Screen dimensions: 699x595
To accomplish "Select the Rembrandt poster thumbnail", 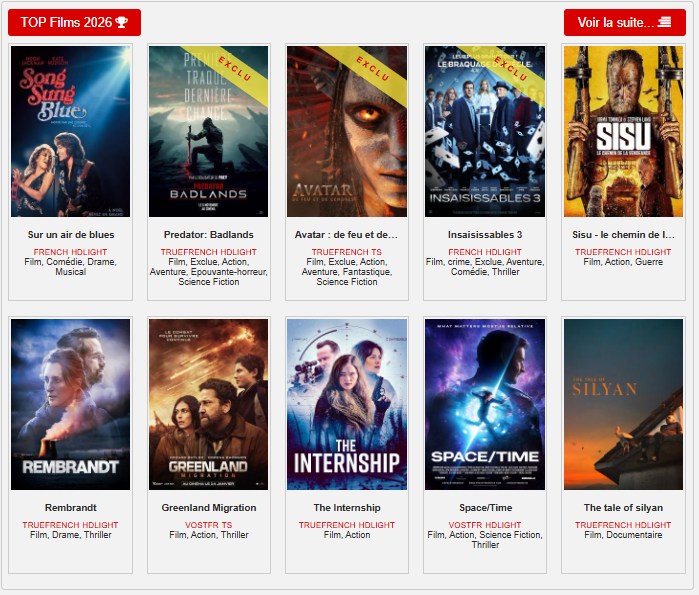I will (x=70, y=404).
